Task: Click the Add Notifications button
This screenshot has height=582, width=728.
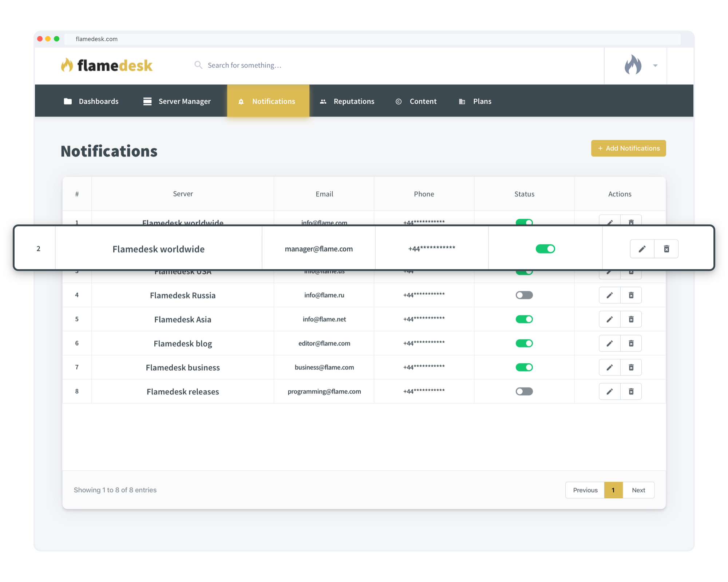Action: click(x=629, y=148)
